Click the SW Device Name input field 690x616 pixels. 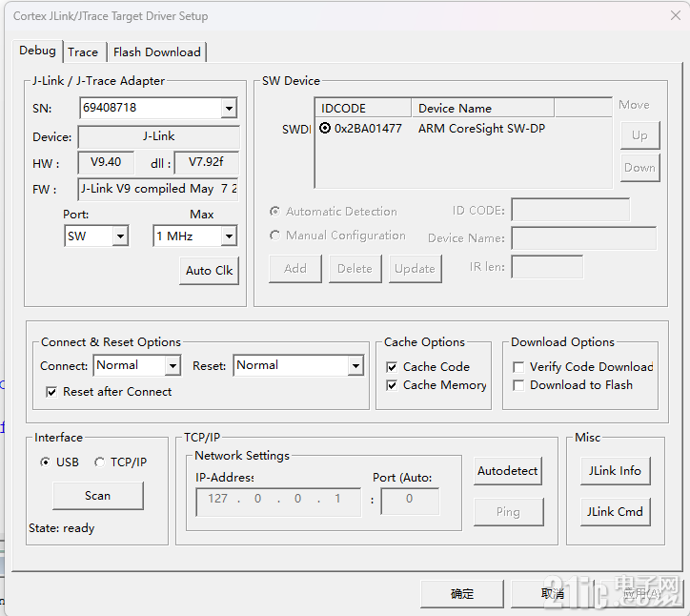coord(583,238)
